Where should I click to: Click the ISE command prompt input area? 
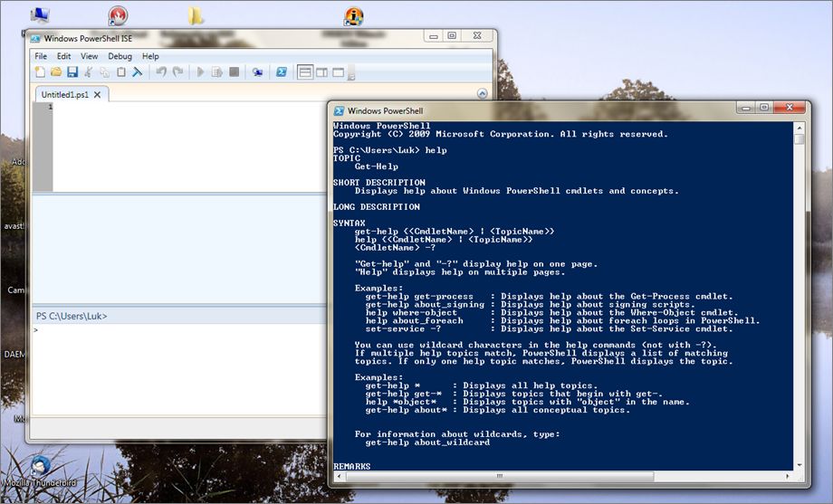coord(180,368)
